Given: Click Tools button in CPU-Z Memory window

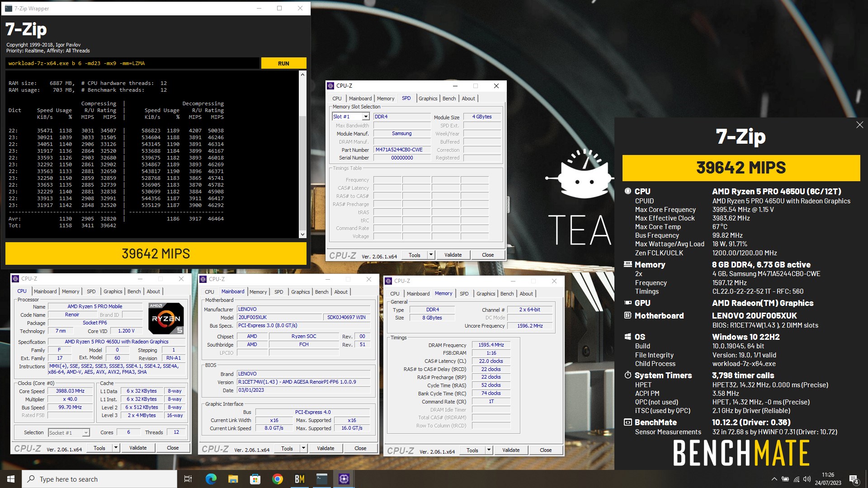Looking at the screenshot, I should 472,450.
